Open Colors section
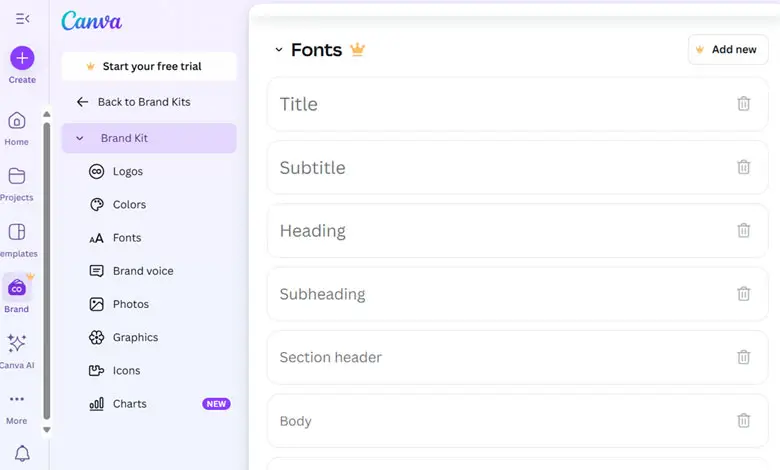The image size is (780, 470). [x=117, y=204]
